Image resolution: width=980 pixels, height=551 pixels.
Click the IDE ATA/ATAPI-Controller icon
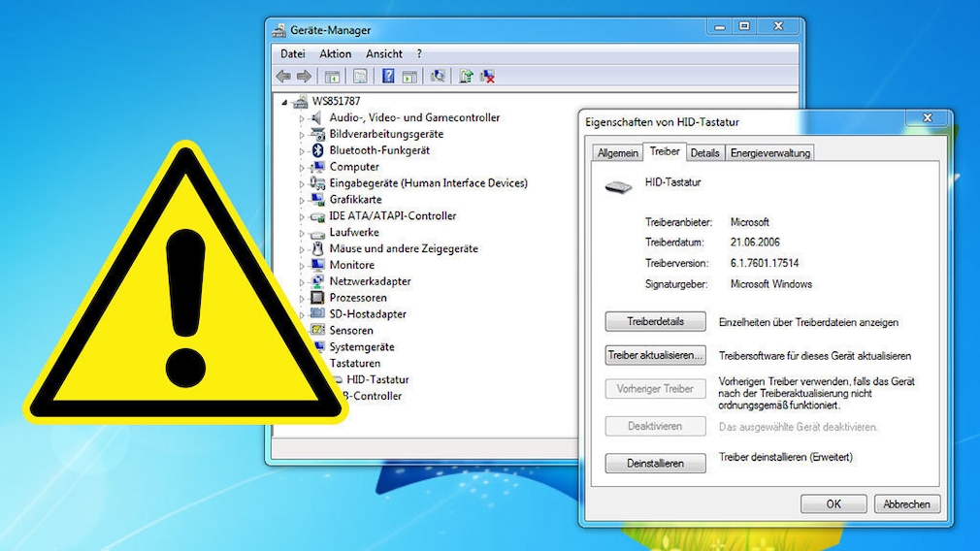coord(317,216)
